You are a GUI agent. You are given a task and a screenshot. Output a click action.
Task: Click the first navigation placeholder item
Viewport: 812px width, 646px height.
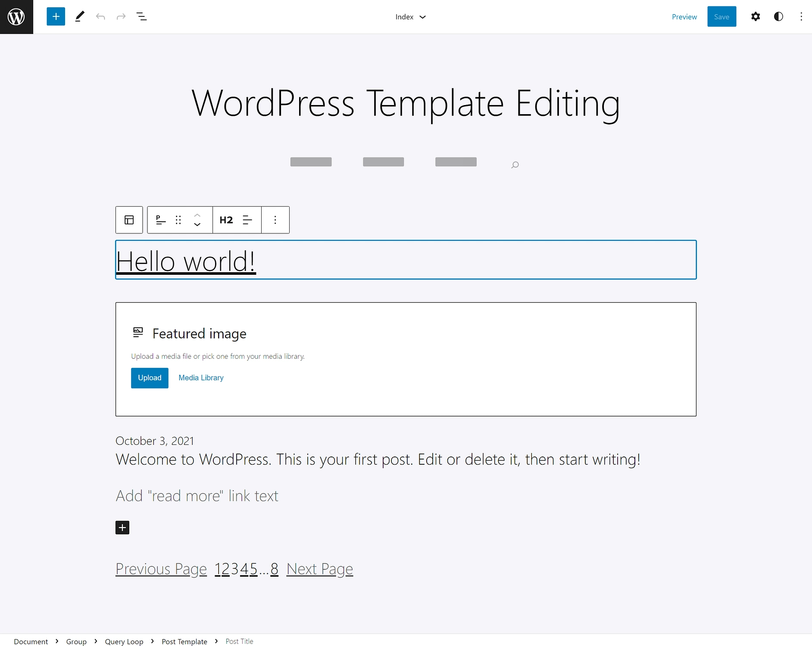tap(311, 162)
